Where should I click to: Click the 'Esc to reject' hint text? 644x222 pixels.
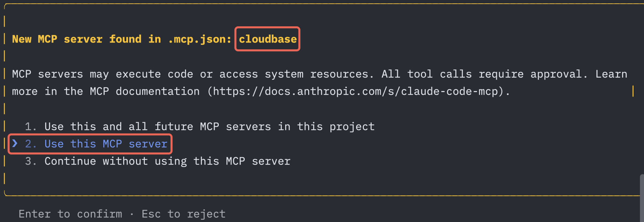(x=184, y=214)
